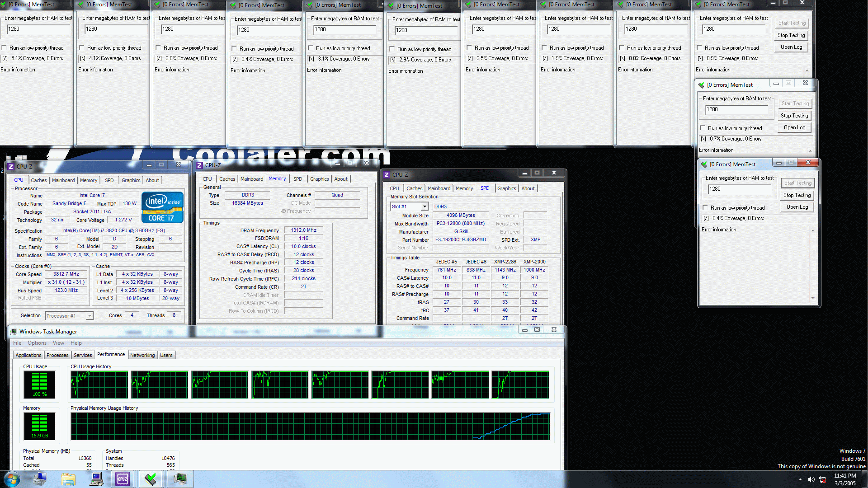Enable low priority thread in 3.4% coverage MemTest
Viewport: 868px width, 488px height.
pyautogui.click(x=234, y=49)
